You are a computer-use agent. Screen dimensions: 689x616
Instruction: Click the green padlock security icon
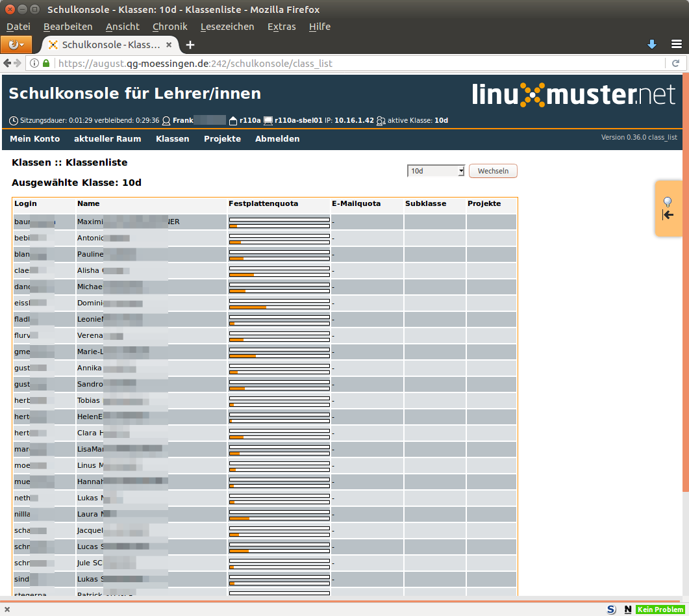46,64
